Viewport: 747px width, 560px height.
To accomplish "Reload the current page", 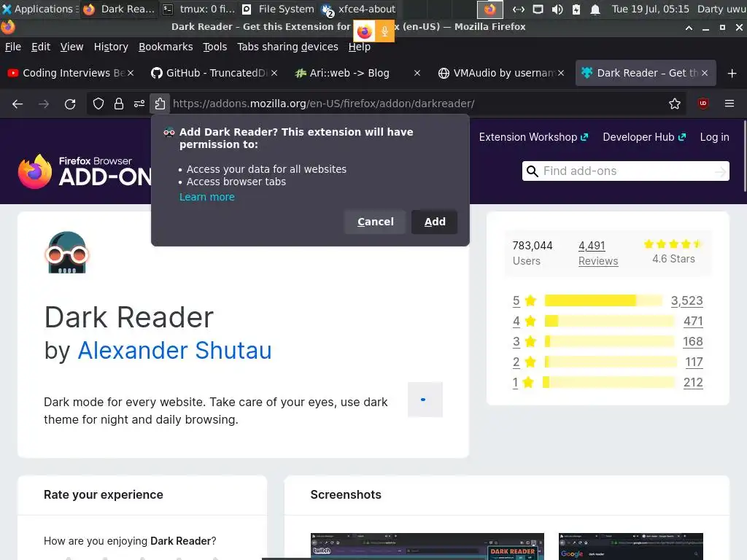I will click(x=70, y=104).
